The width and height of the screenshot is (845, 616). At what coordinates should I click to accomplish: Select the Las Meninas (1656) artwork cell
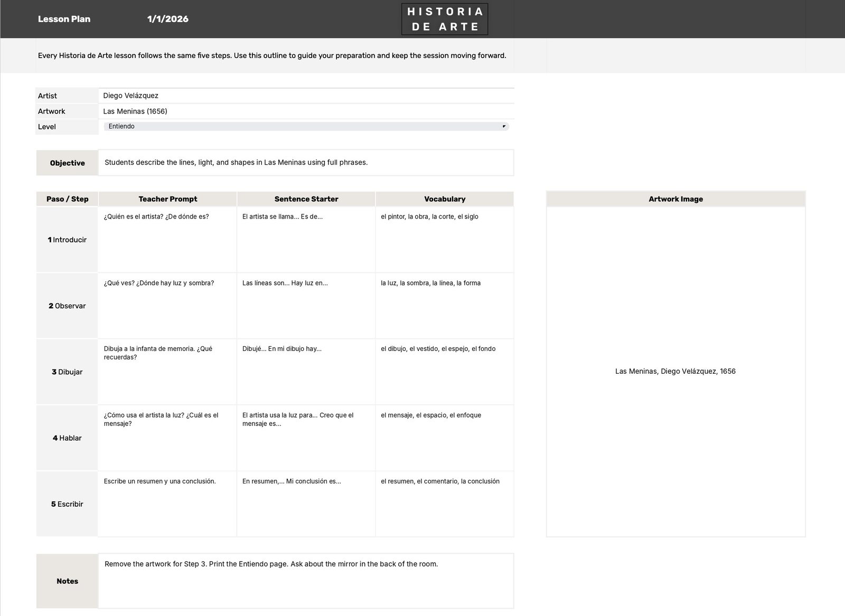click(306, 111)
